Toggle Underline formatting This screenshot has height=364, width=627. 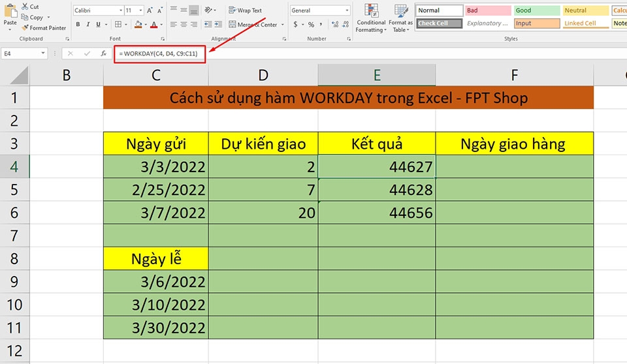click(x=99, y=24)
